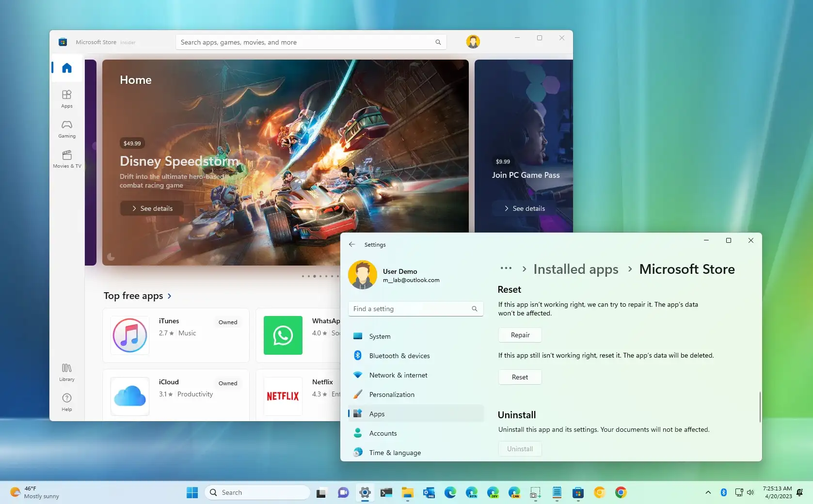The width and height of the screenshot is (813, 504).
Task: Open the Apps section in Store sidebar
Action: click(x=66, y=98)
